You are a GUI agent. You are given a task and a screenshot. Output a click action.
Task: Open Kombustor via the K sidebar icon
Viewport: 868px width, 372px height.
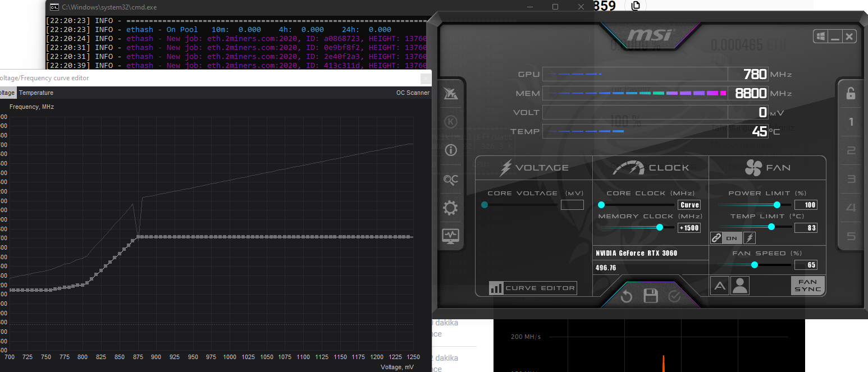[450, 122]
